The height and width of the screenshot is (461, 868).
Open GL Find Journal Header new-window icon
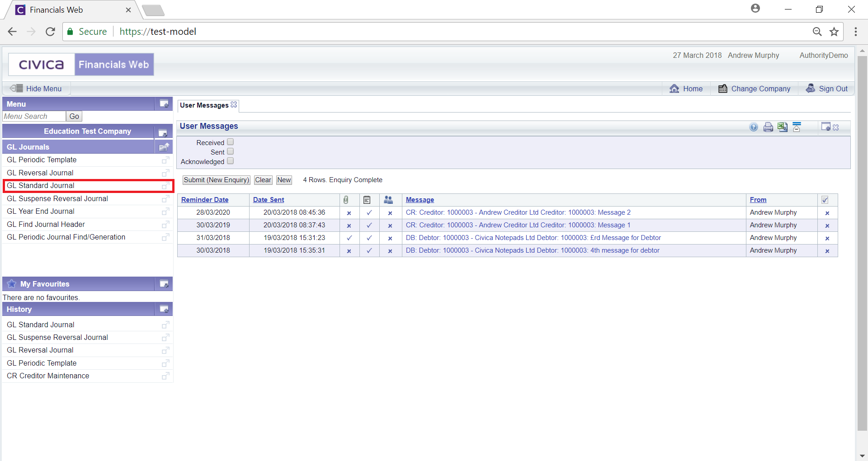click(165, 225)
